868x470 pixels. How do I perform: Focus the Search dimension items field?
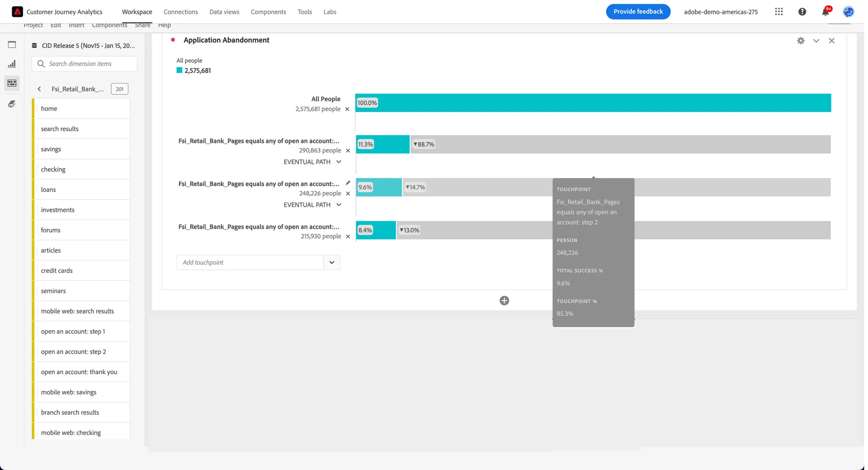click(84, 64)
